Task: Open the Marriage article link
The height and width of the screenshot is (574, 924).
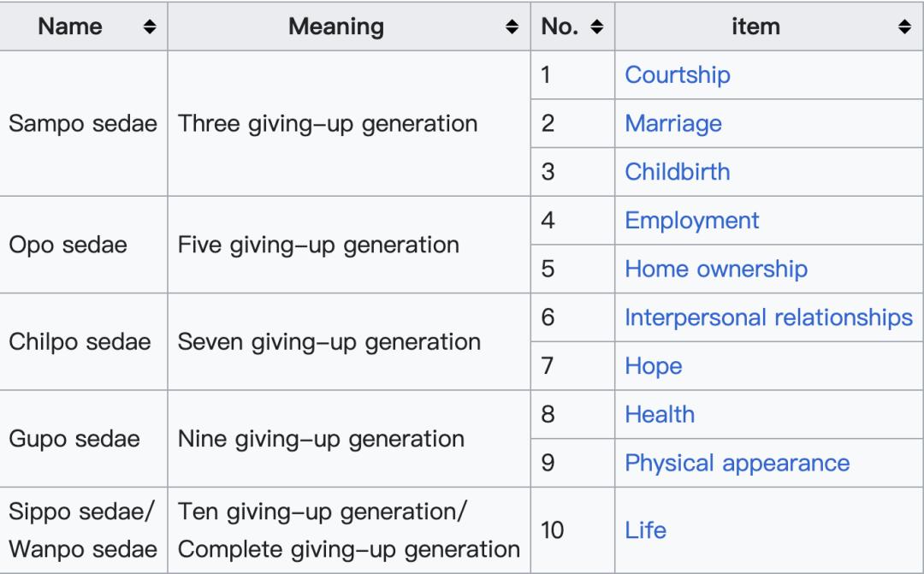Action: 672,123
